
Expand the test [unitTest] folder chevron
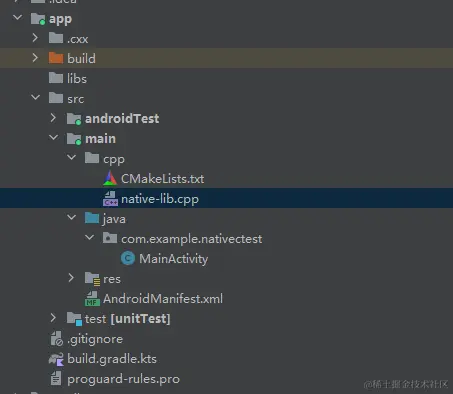pyautogui.click(x=53, y=318)
